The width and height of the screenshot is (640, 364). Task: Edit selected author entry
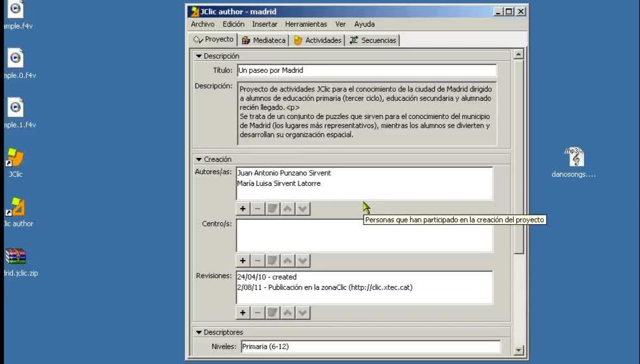[x=273, y=209]
